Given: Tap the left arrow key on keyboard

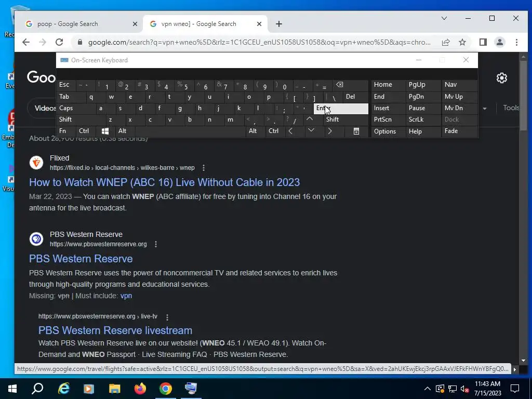Looking at the screenshot, I should 290,131.
